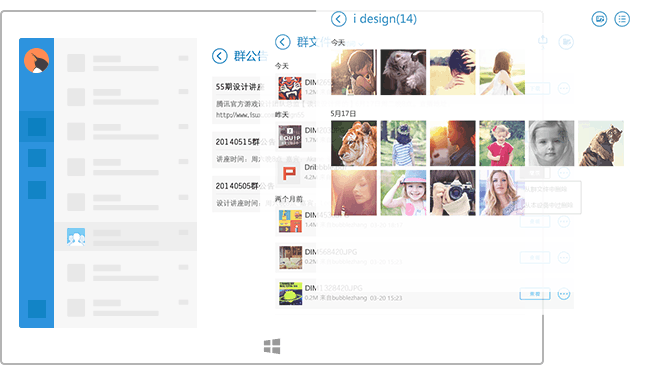Open more options for DIM1328420JPG file

(x=564, y=294)
